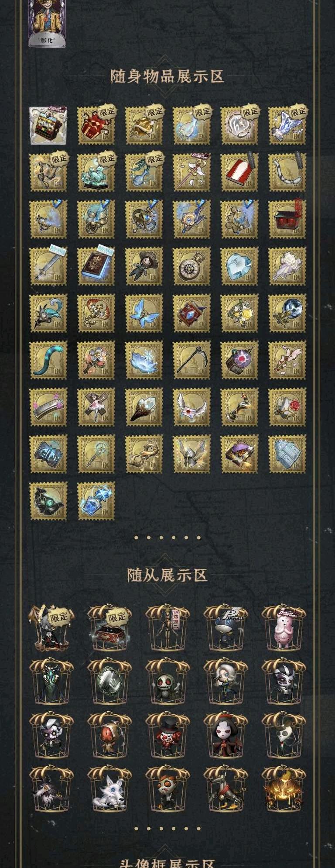The image size is (335, 868).
Task: Select the pink Danganronpa pig pet
Action: point(284,627)
